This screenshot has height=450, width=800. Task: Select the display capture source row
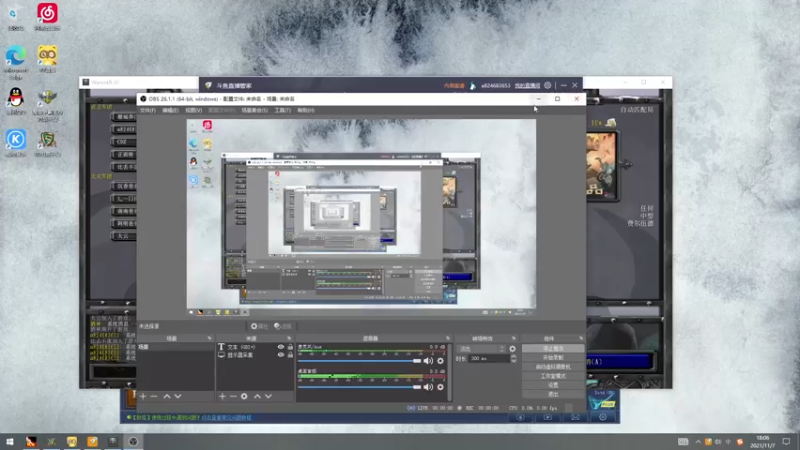click(x=255, y=355)
